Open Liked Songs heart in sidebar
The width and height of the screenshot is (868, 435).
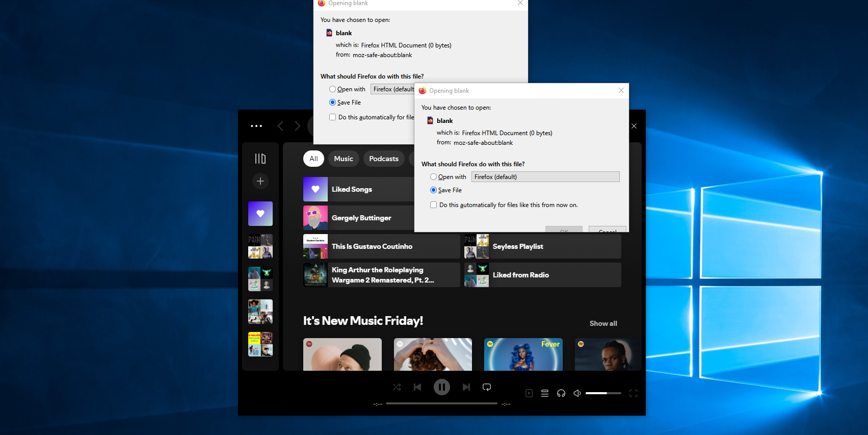[x=260, y=214]
